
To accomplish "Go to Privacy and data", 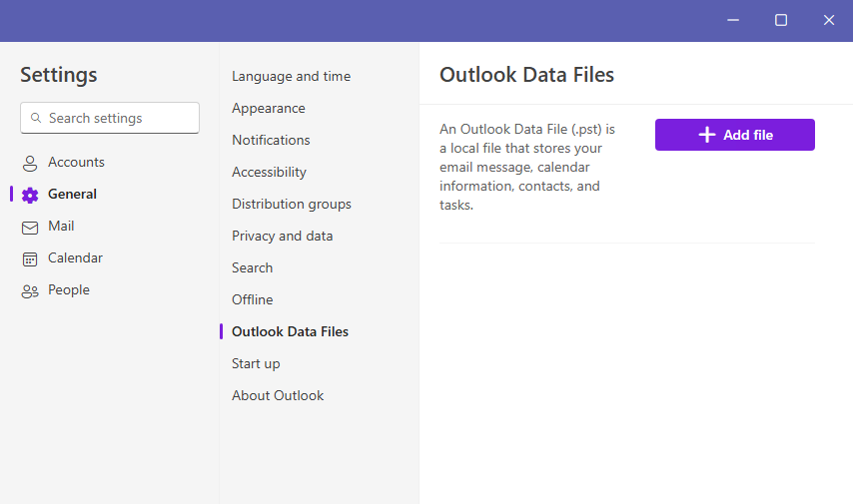I will click(283, 236).
